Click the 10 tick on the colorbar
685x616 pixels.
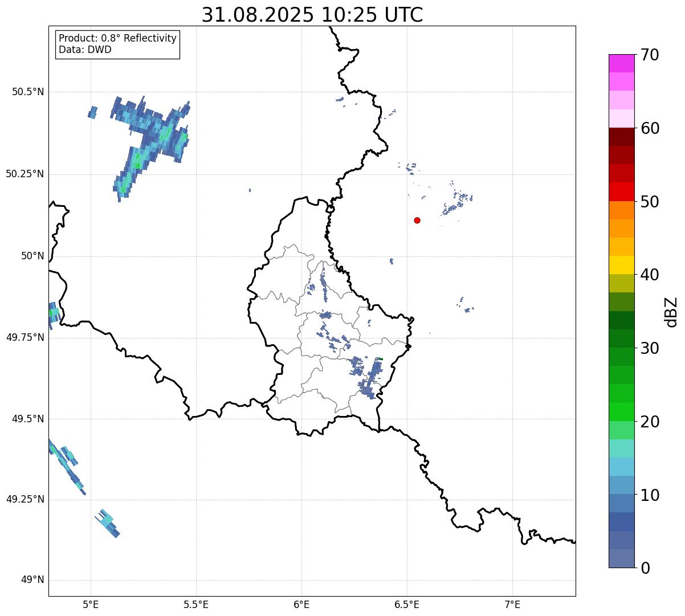650,495
